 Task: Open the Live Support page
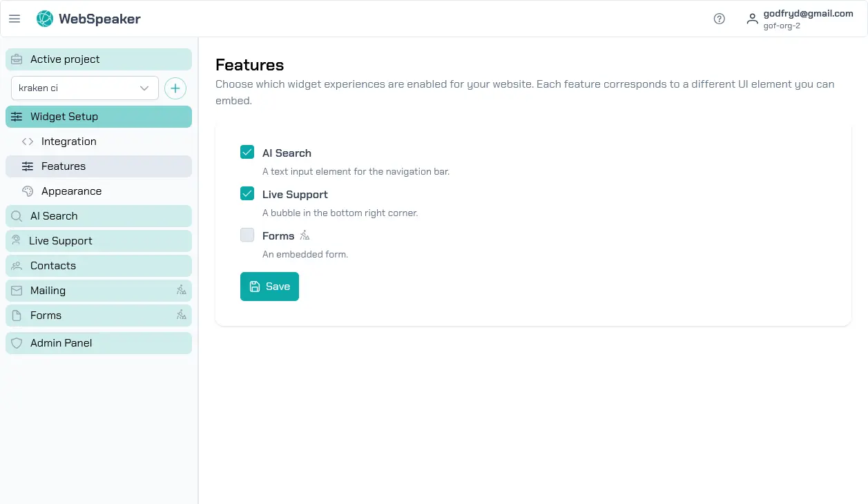tap(62, 241)
